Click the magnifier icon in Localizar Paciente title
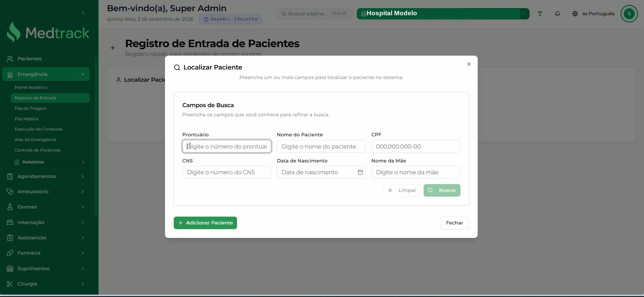 coord(177,67)
